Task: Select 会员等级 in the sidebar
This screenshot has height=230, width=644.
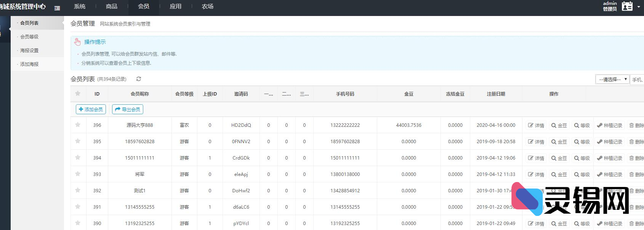Action: pos(29,37)
